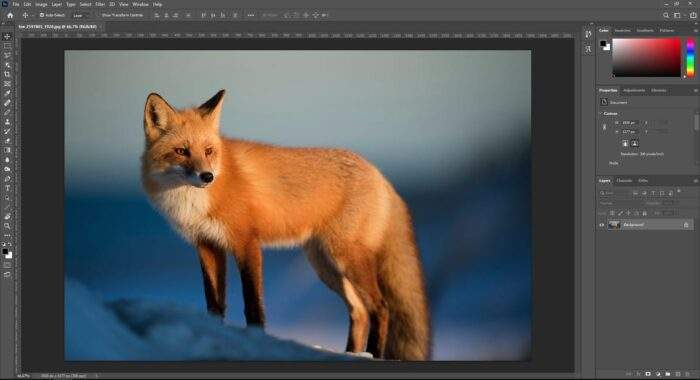Click the Home icon in the options bar
The width and height of the screenshot is (700, 380).
click(x=10, y=15)
